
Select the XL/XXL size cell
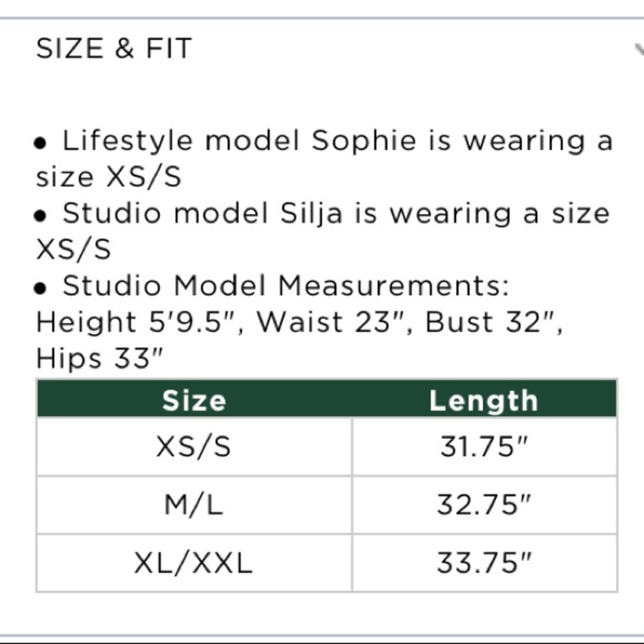point(194,563)
